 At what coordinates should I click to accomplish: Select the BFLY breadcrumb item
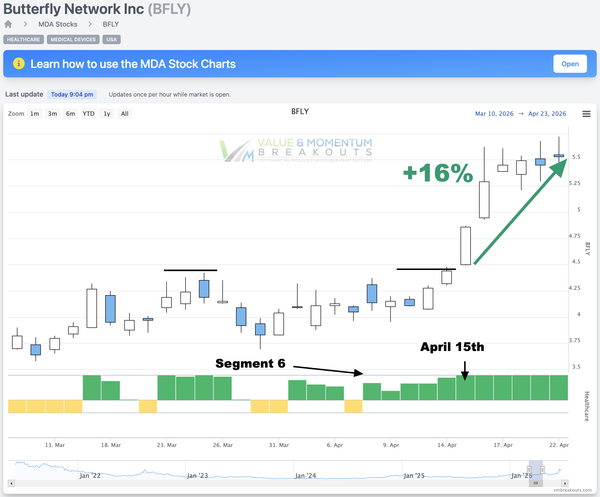[111, 24]
